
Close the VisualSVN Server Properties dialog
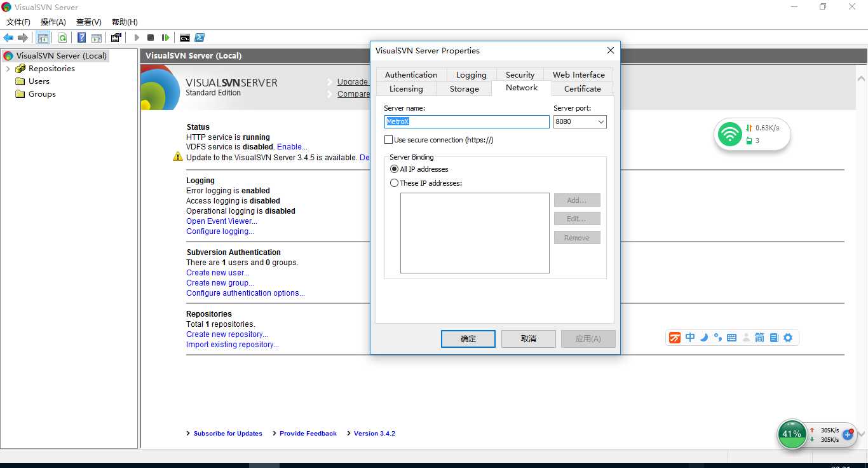click(610, 51)
